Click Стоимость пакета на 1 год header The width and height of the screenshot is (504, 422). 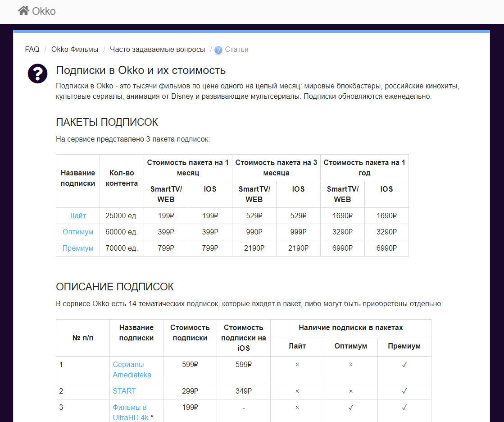[364, 168]
